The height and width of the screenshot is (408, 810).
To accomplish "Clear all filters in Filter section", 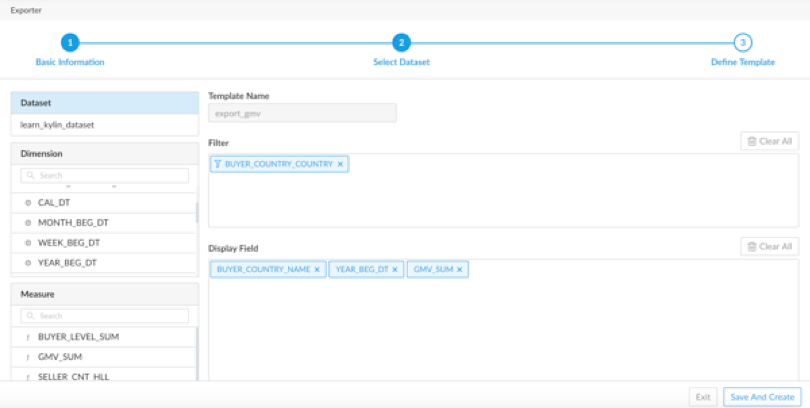I will click(x=769, y=141).
